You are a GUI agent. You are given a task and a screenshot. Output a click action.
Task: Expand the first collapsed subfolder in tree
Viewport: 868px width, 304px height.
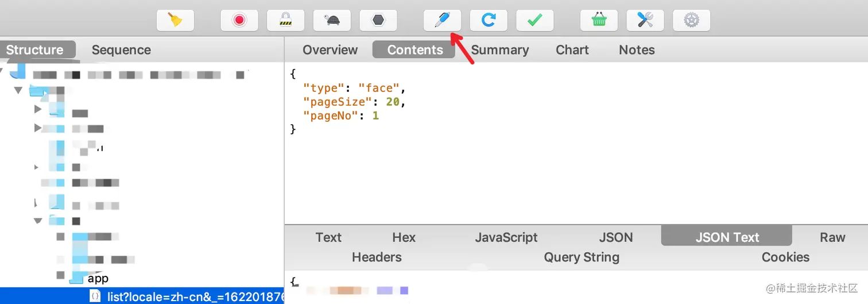pyautogui.click(x=38, y=109)
